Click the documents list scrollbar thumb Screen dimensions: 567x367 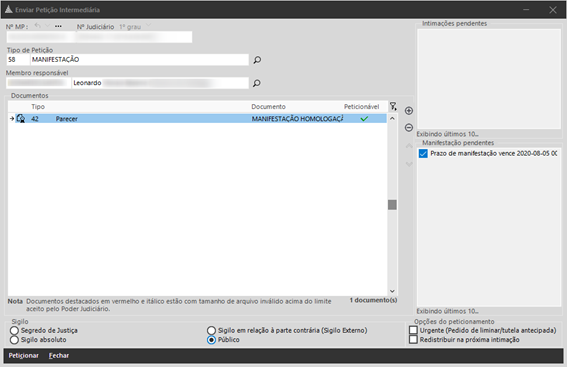[392, 205]
